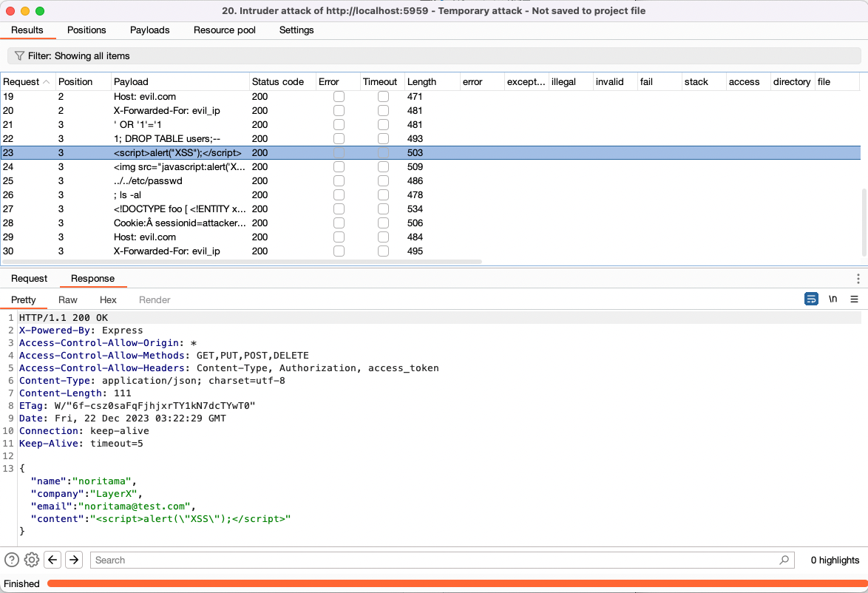Toggle word wrap icon in response viewer
Screen dimensions: 868x593
click(811, 299)
